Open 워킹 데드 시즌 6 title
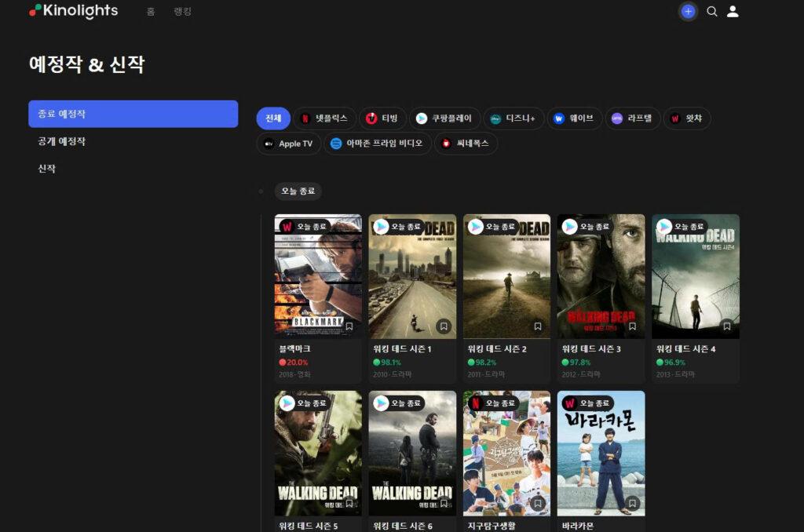804x532 pixels. (403, 526)
